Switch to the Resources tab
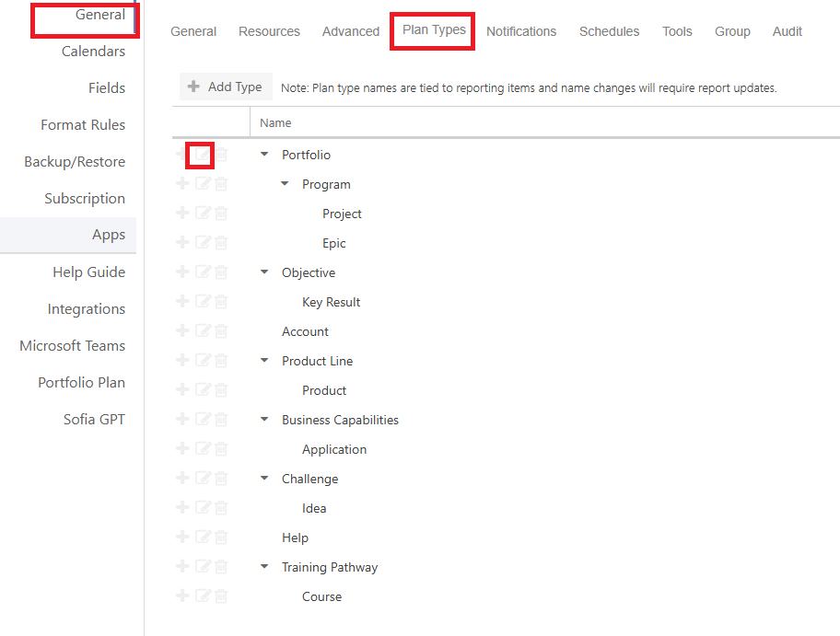Screen dimensions: 840x636 (x=269, y=31)
